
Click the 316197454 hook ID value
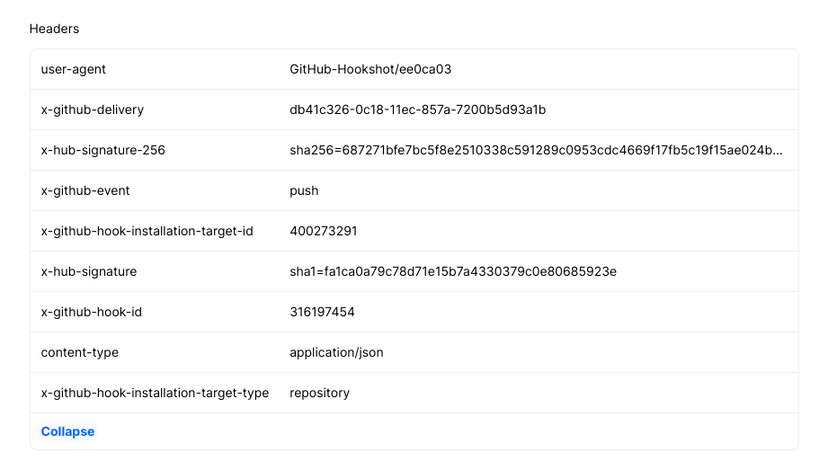click(x=322, y=312)
